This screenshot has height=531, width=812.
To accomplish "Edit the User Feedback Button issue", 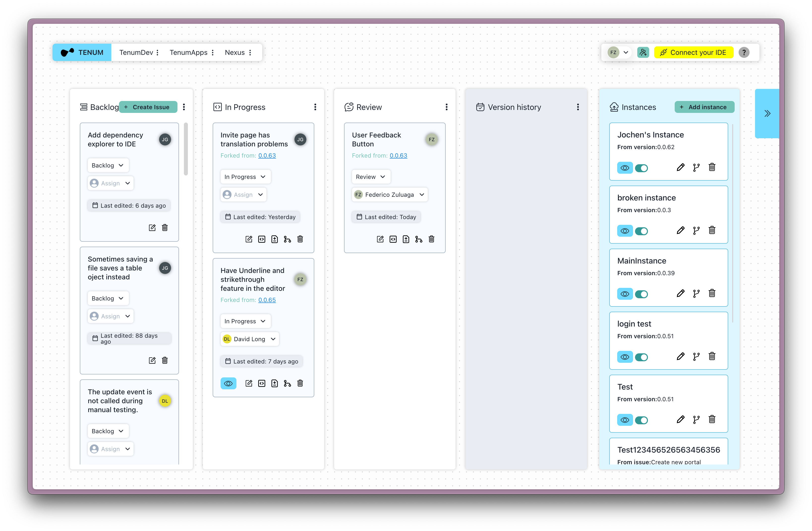I will point(380,239).
